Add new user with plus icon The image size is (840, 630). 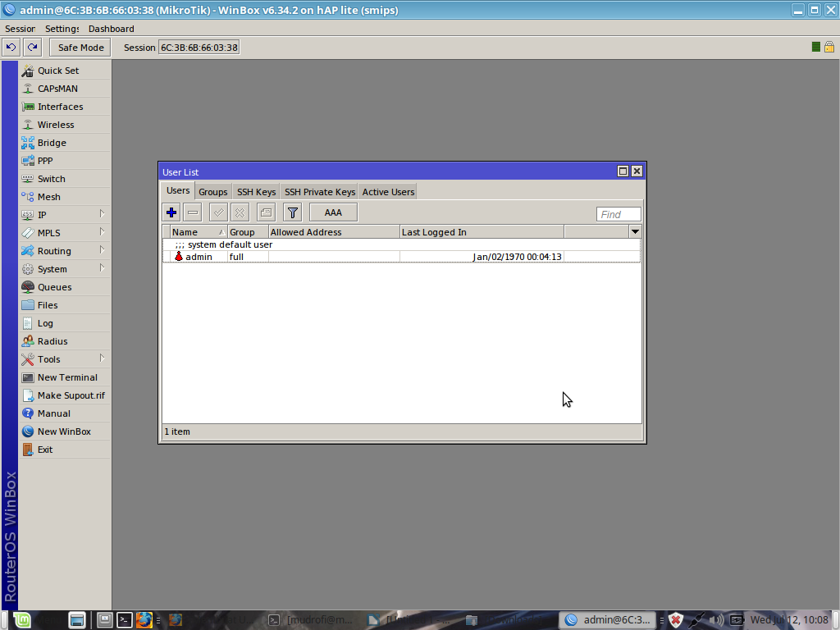pyautogui.click(x=171, y=212)
